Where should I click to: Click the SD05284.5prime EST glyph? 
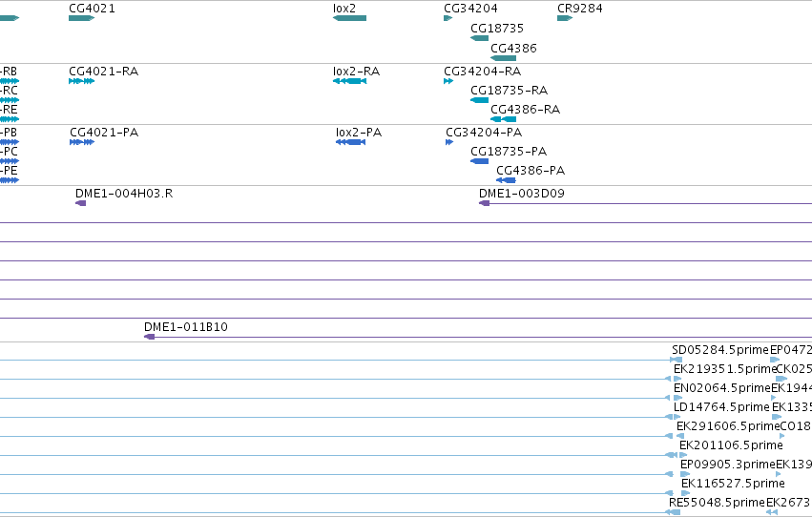coord(676,360)
